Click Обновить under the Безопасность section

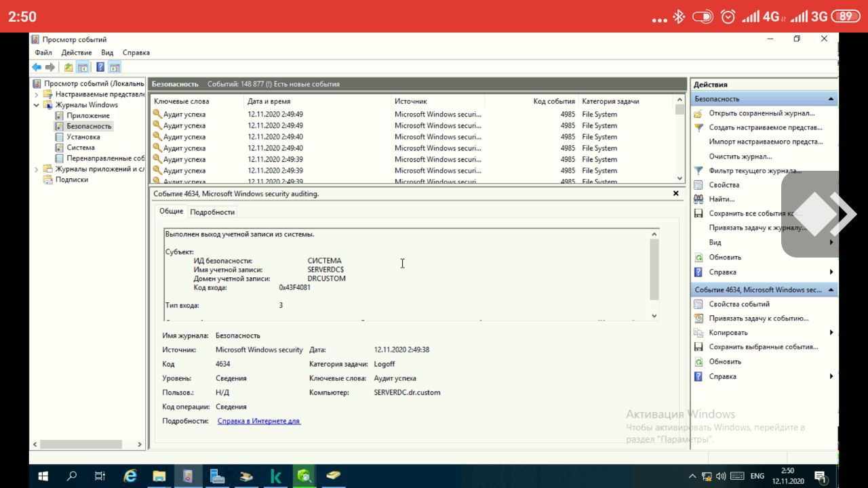[x=725, y=258]
